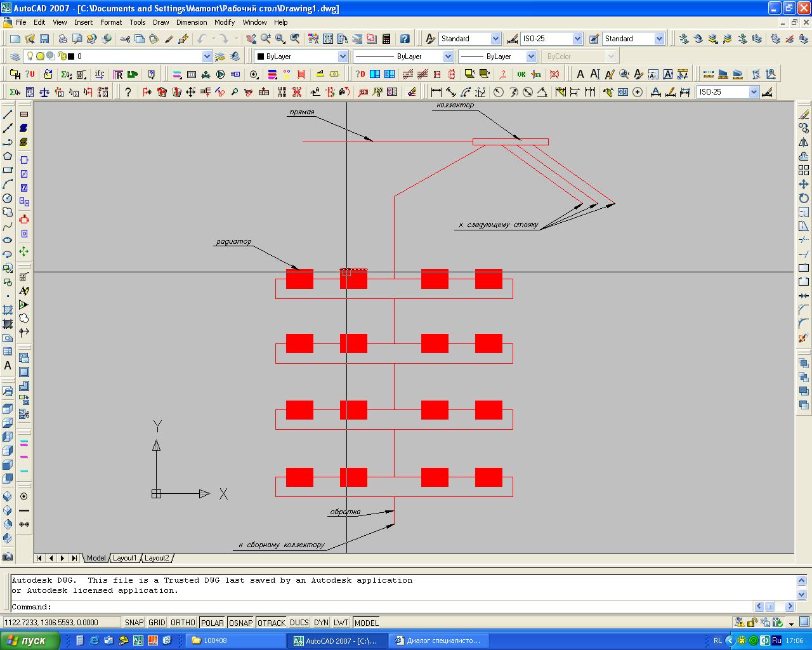Toggle OSNAP in the status bar
This screenshot has width=812, height=650.
pyautogui.click(x=240, y=623)
